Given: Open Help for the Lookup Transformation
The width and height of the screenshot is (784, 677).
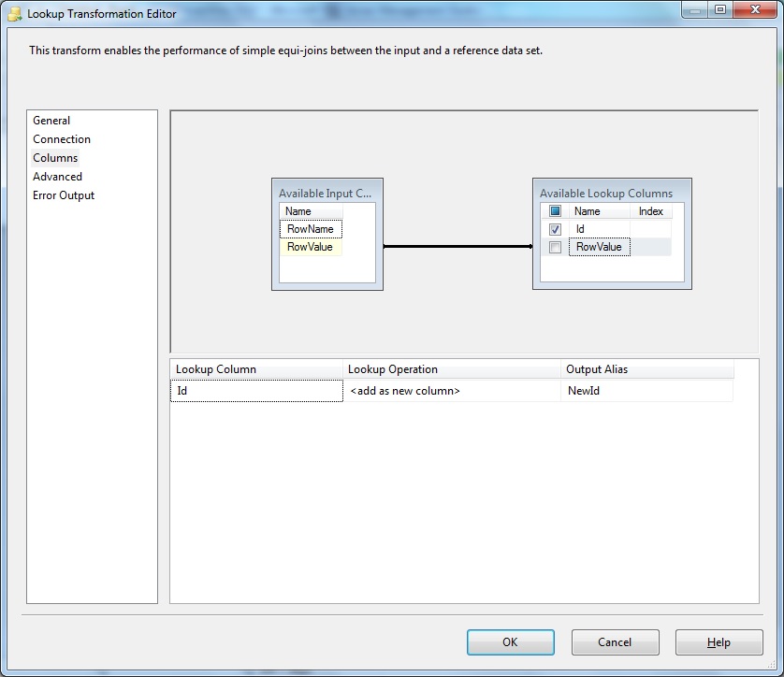Looking at the screenshot, I should [x=719, y=642].
